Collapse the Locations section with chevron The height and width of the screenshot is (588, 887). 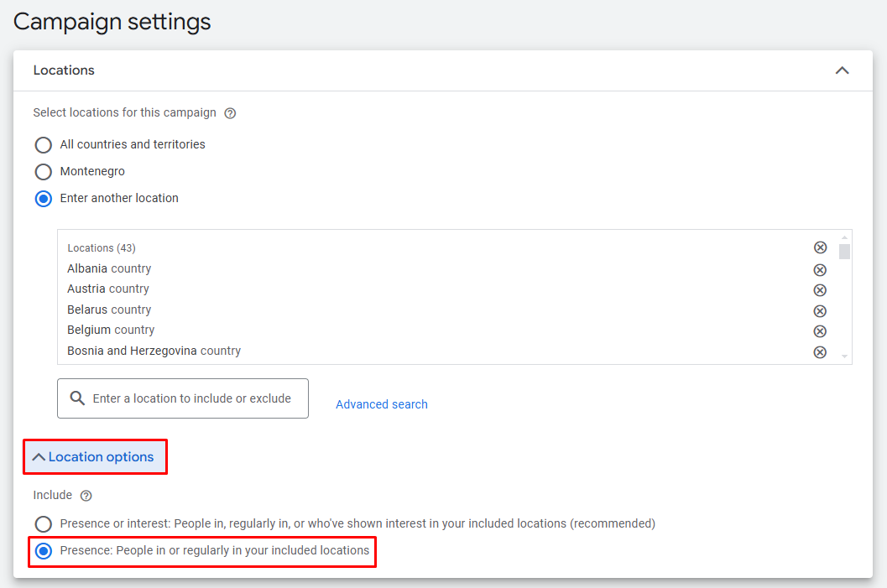[x=842, y=70]
